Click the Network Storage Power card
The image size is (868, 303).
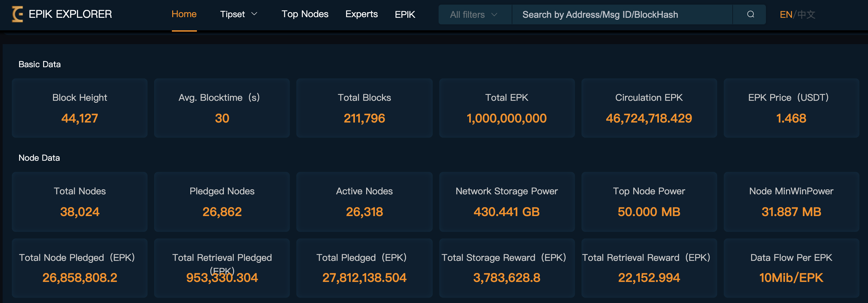(506, 202)
